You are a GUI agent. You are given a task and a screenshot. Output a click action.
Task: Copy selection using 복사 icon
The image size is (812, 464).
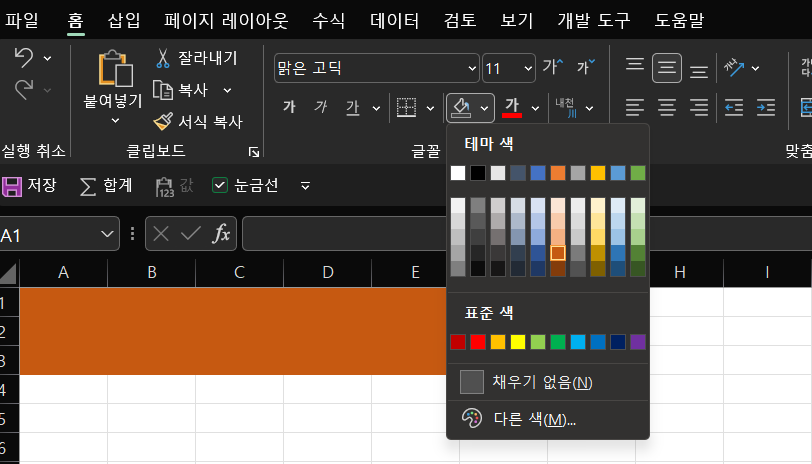point(163,90)
